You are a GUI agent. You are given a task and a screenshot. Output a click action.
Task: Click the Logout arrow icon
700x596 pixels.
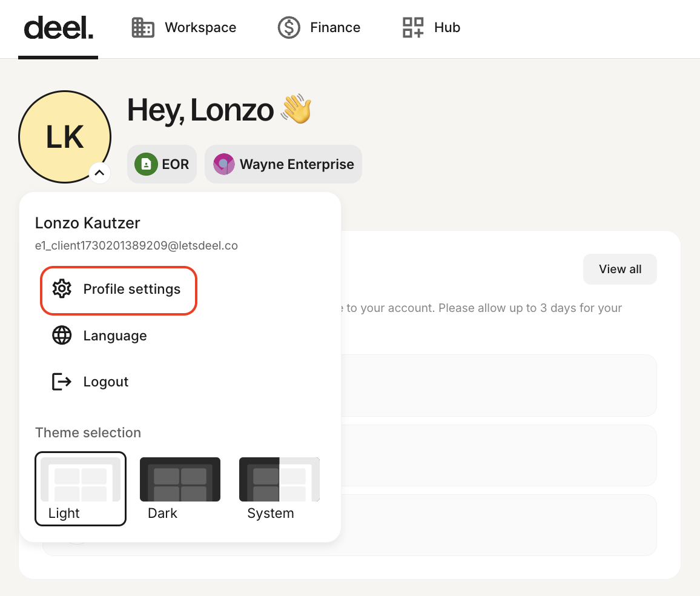[61, 382]
